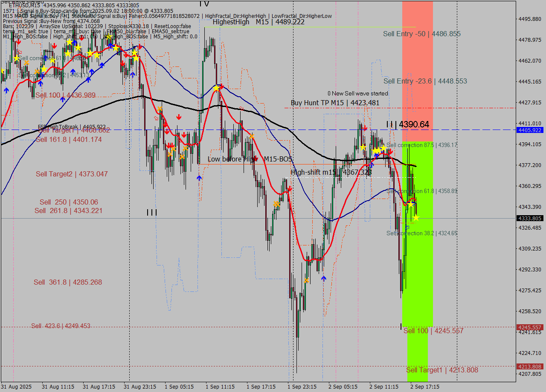Click the current price tag 4333.805
The width and height of the screenshot is (546, 392).
(530, 218)
